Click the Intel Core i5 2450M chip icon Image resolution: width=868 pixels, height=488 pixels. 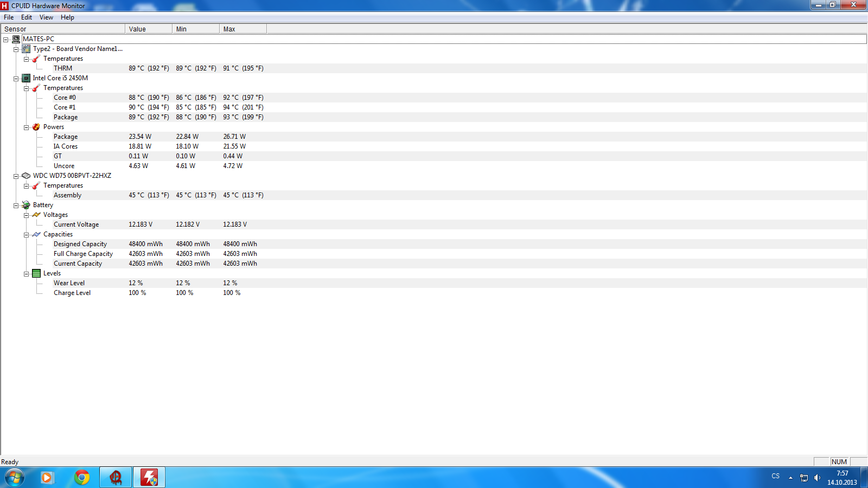pyautogui.click(x=26, y=78)
